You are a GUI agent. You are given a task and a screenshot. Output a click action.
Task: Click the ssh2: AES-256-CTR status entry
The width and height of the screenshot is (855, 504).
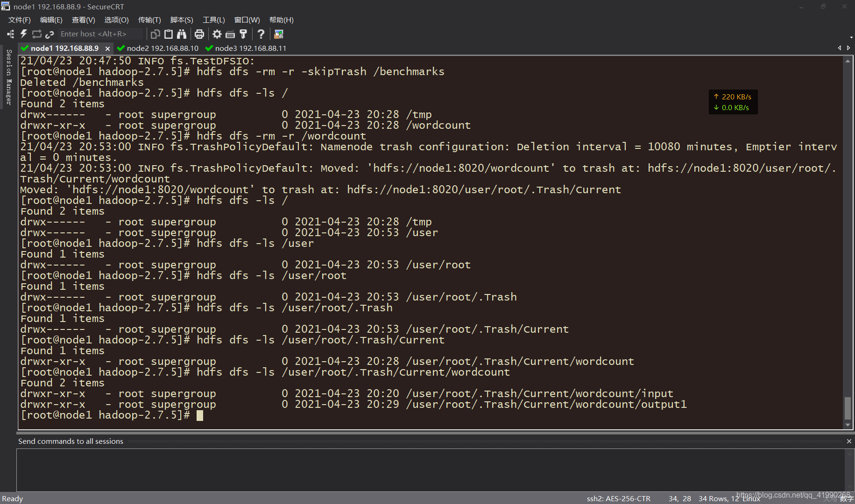[x=618, y=498]
